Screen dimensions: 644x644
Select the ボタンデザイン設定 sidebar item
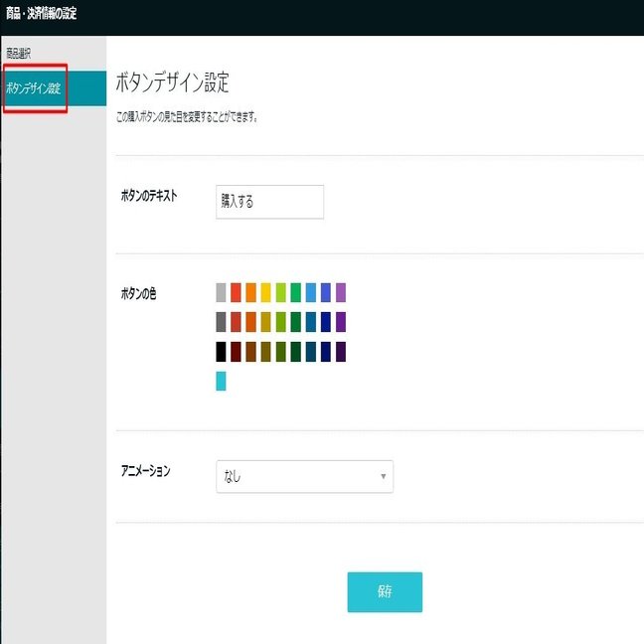54,88
